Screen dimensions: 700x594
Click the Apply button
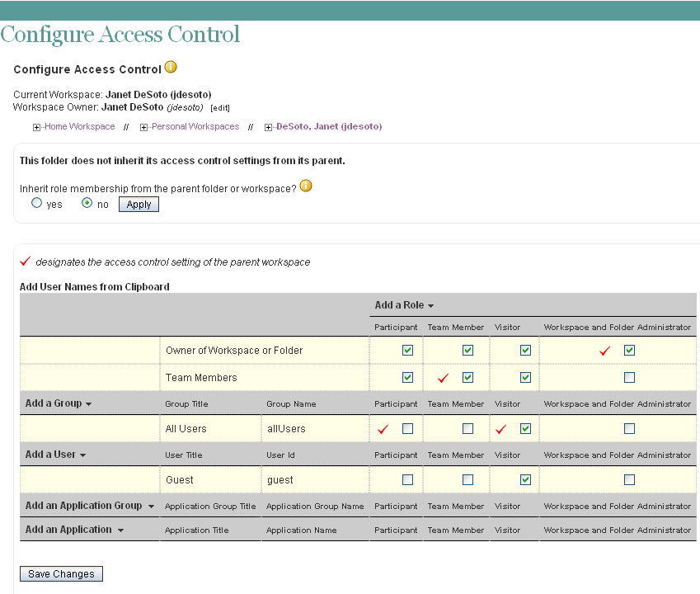click(x=138, y=204)
